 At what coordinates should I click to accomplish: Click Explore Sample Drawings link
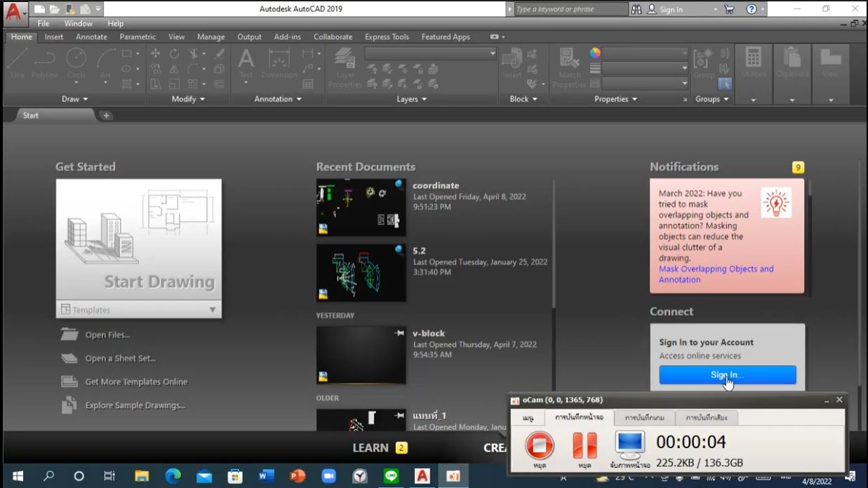click(135, 405)
